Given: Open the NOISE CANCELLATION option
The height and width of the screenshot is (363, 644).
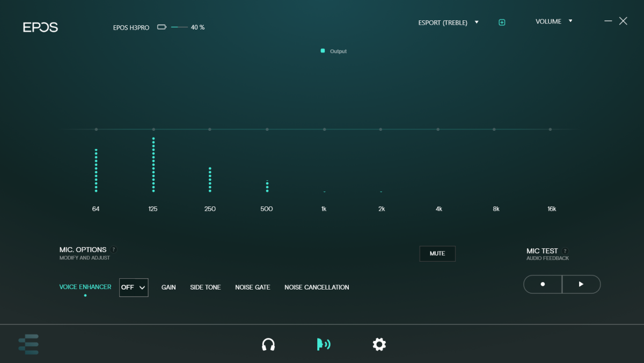Looking at the screenshot, I should 317,287.
